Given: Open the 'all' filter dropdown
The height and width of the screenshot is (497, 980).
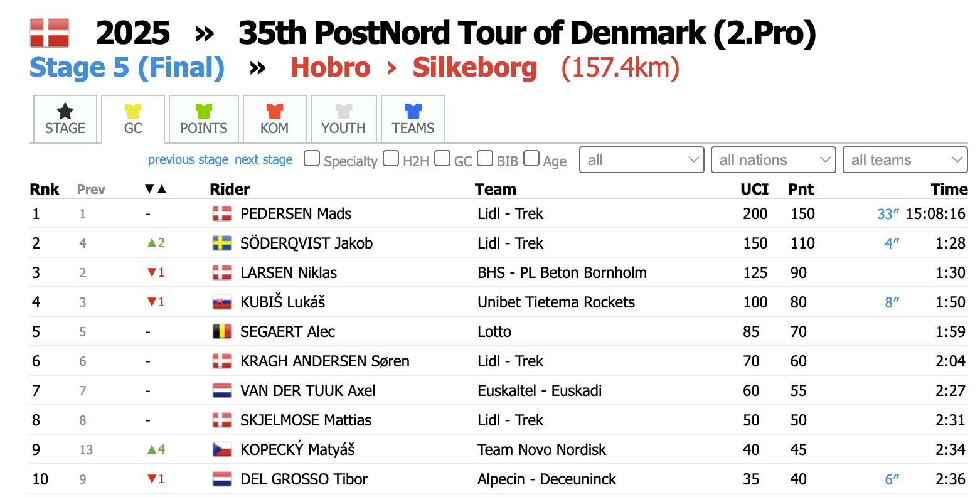Looking at the screenshot, I should click(642, 160).
